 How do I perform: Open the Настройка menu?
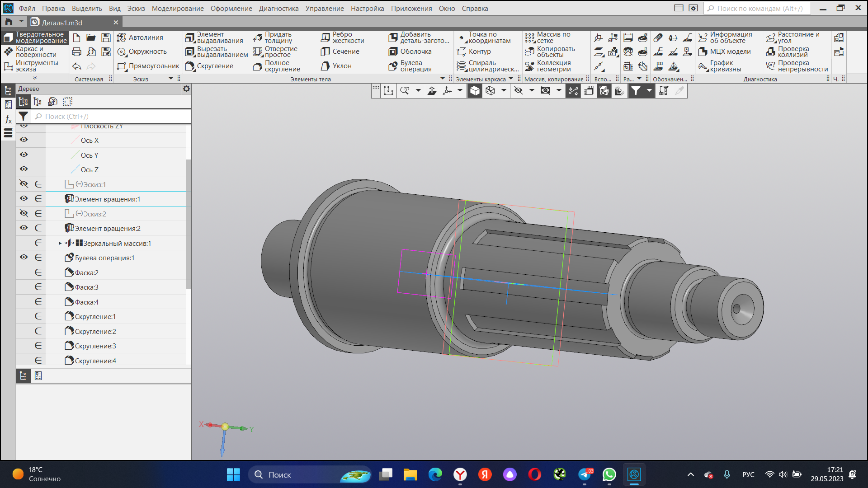click(367, 9)
